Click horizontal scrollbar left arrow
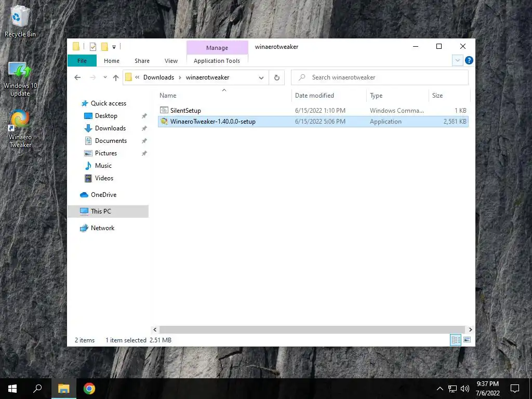 [155, 329]
